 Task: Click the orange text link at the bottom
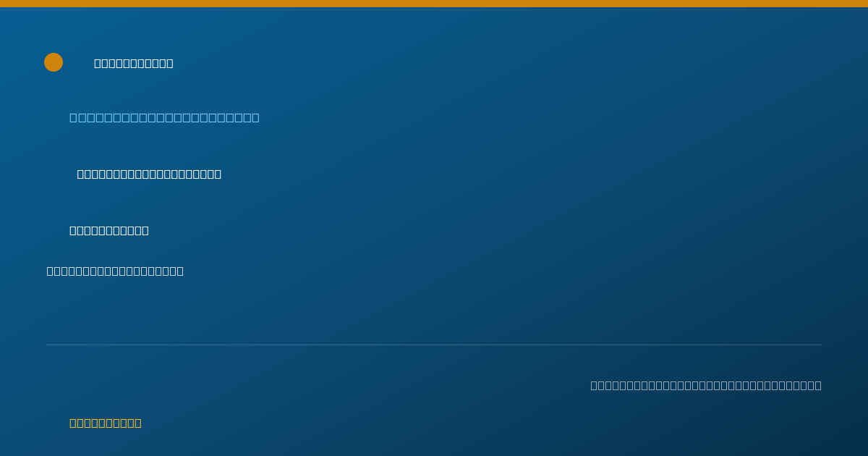[106, 423]
